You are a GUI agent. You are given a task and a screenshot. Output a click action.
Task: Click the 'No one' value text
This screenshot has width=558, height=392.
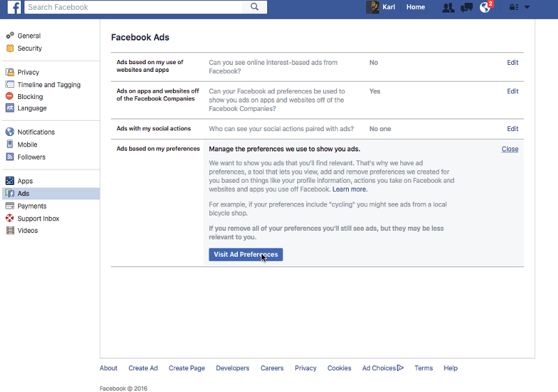coord(379,129)
